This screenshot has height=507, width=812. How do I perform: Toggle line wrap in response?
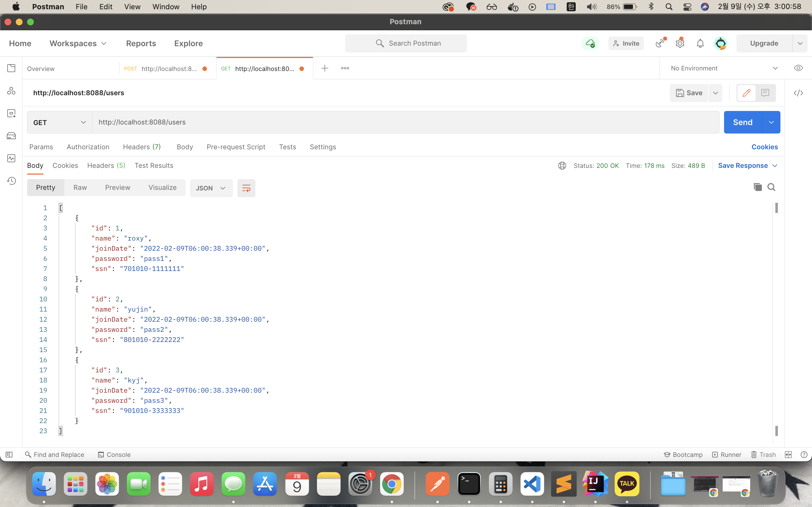[x=246, y=188]
